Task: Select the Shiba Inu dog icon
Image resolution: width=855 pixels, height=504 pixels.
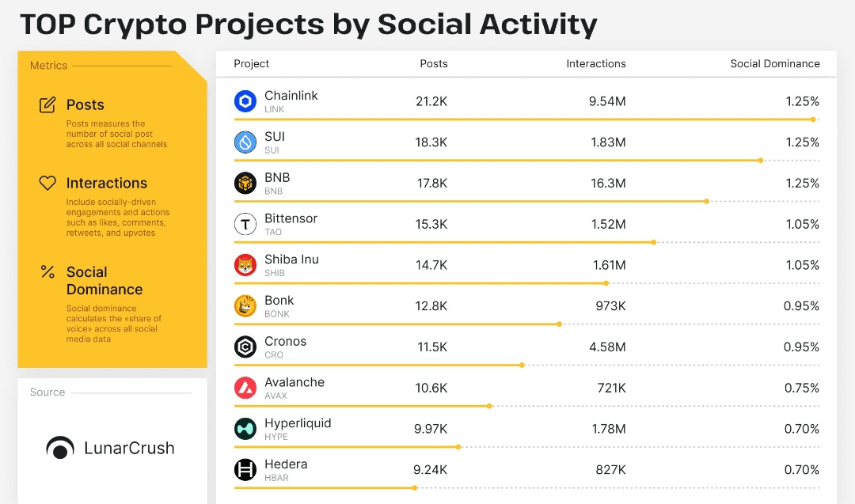Action: 245,265
